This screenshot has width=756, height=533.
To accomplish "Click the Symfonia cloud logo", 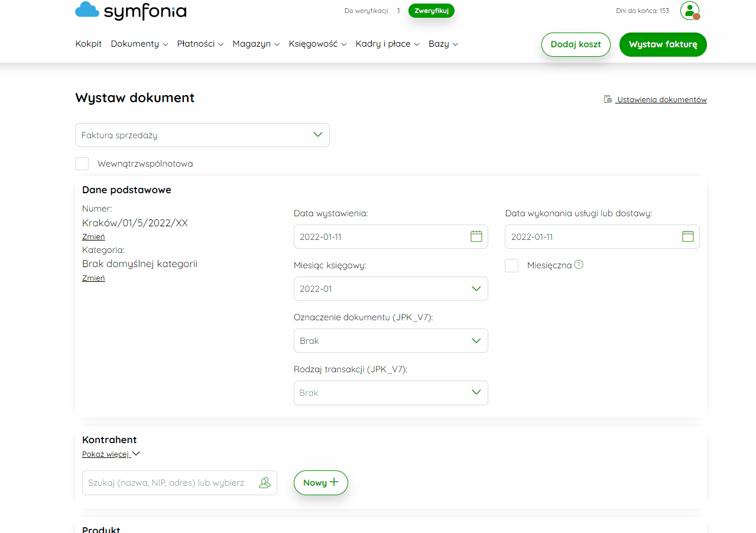I will [x=131, y=11].
